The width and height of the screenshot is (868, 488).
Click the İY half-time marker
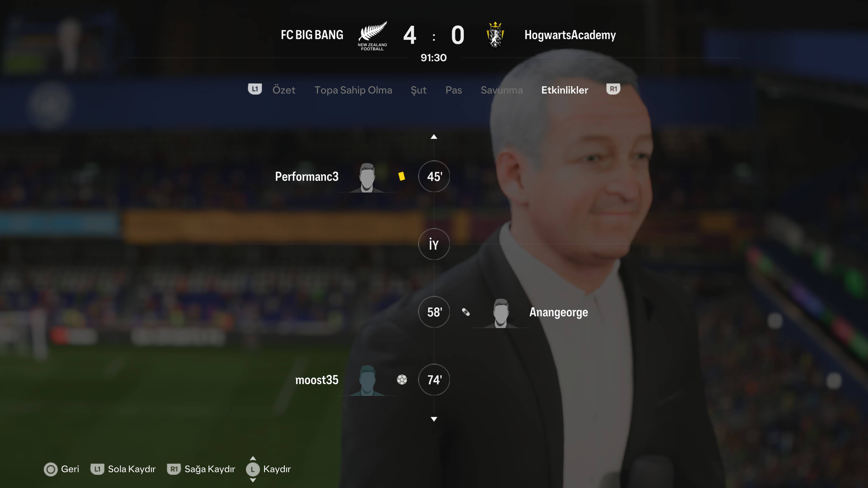pos(434,244)
